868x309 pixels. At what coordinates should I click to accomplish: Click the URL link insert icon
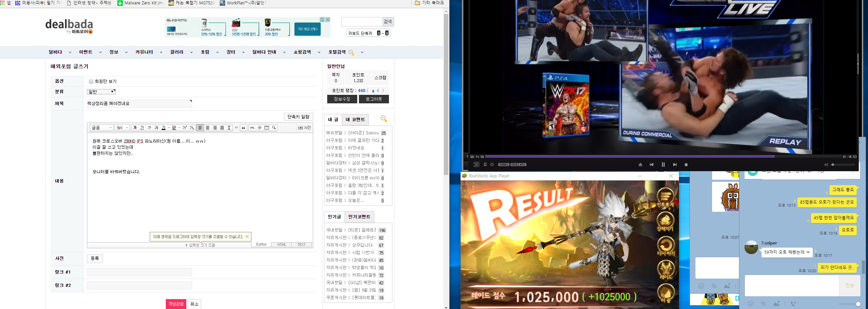coord(252,128)
